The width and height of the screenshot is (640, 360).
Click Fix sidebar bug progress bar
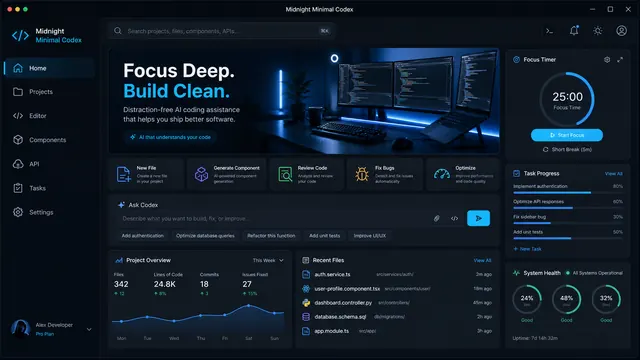pyautogui.click(x=568, y=223)
